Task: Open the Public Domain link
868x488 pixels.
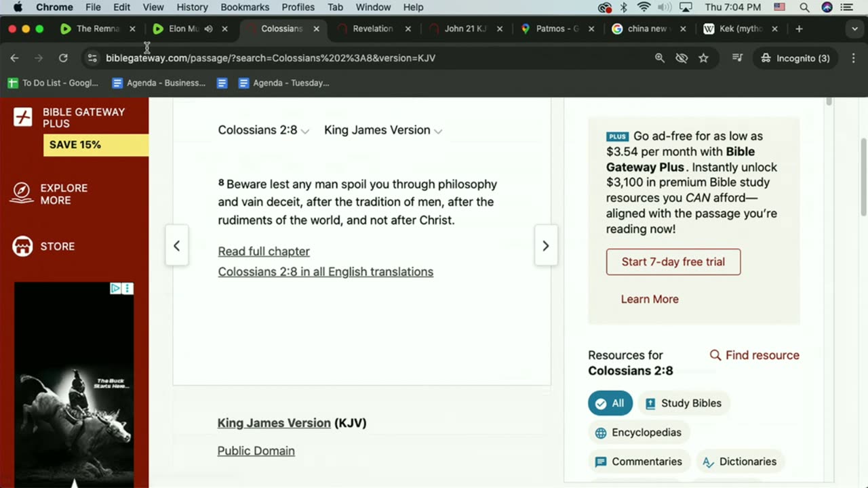Action: coord(256,451)
